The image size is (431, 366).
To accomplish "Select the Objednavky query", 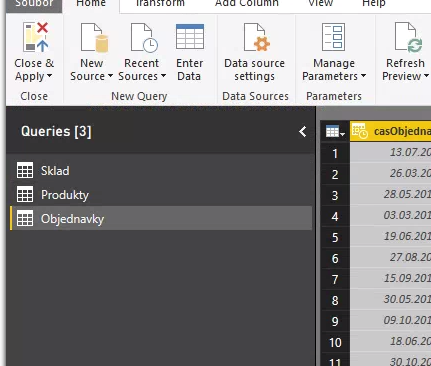I will coord(161,218).
